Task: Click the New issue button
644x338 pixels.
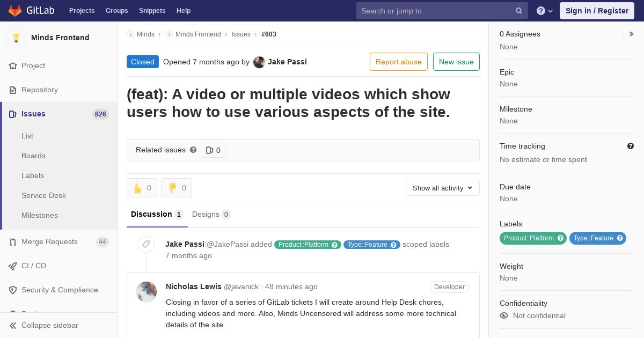Action: (x=456, y=62)
